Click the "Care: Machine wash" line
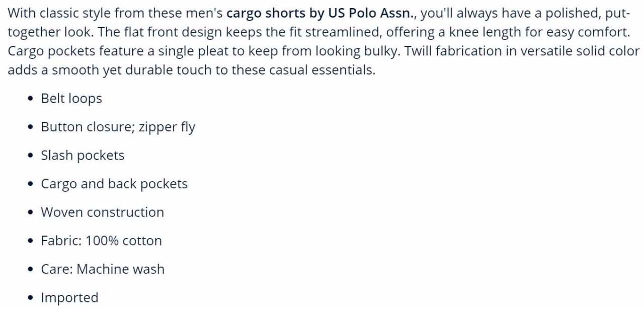 coord(103,269)
